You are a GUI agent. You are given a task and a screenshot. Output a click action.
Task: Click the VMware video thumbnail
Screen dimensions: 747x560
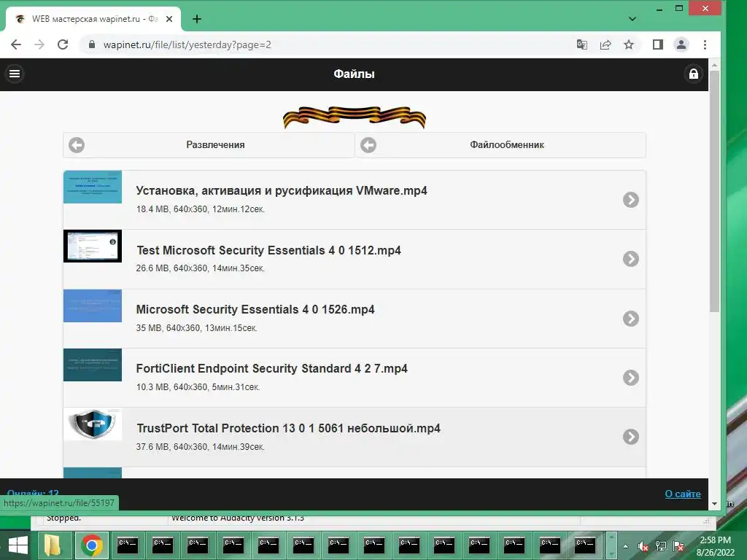93,187
